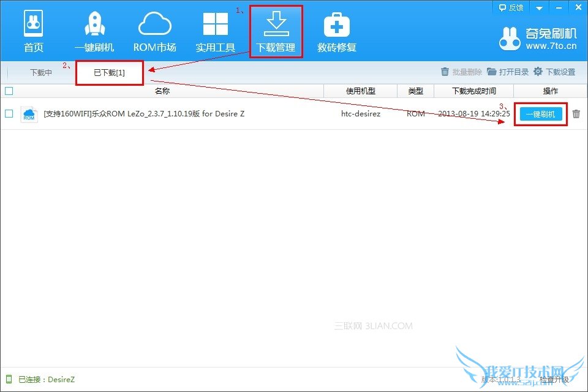Click the 已连接：DesireZ status text

[x=47, y=379]
